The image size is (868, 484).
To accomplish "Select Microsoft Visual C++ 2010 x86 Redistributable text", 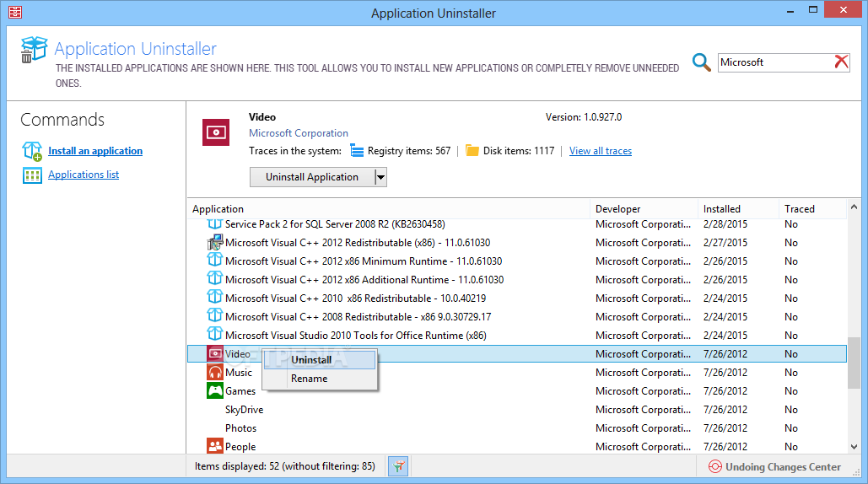I will (x=355, y=298).
